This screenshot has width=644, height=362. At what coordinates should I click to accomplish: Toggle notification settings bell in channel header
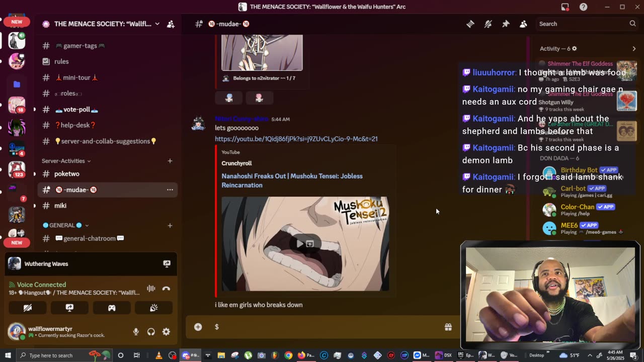coord(488,24)
